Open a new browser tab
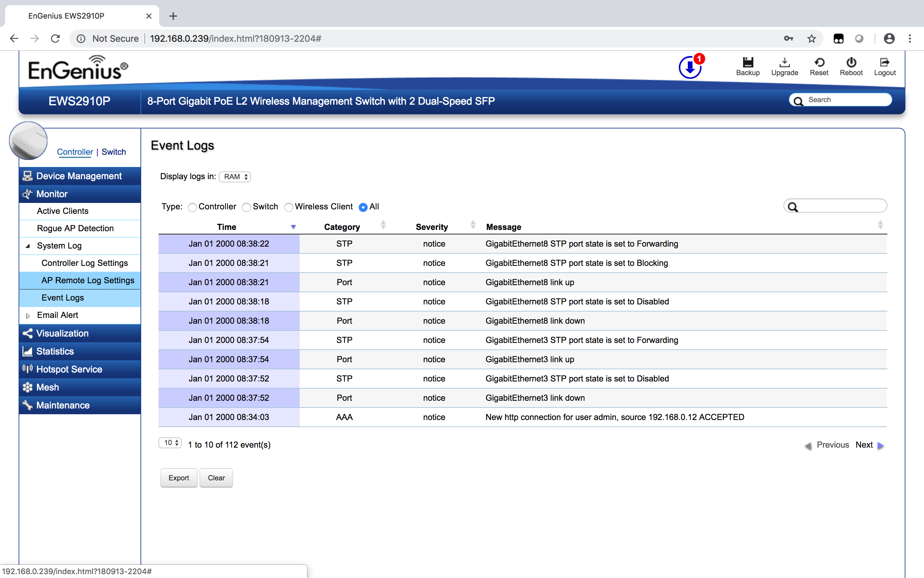Viewport: 924px width, 578px height. point(173,16)
